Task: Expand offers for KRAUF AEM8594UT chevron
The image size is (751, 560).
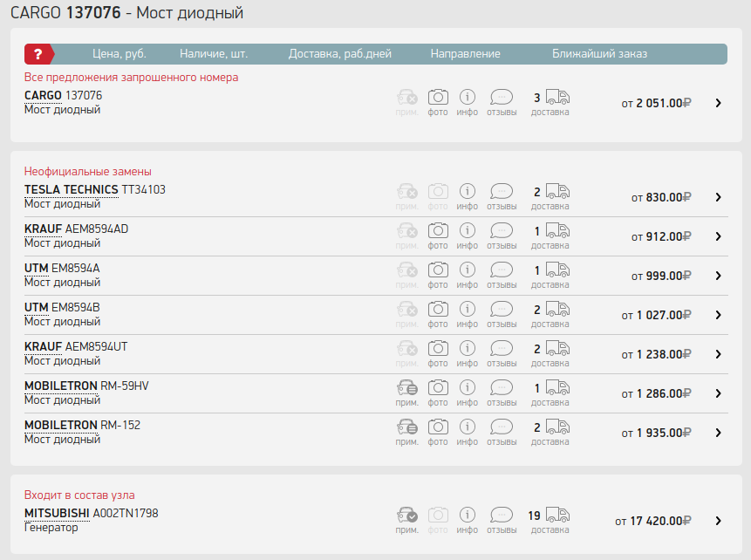Action: point(719,354)
